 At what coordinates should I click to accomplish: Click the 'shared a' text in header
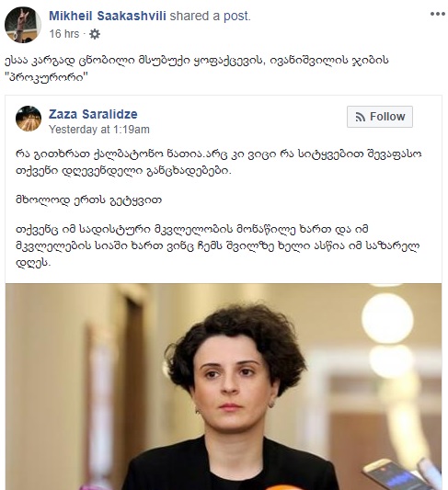click(x=195, y=16)
